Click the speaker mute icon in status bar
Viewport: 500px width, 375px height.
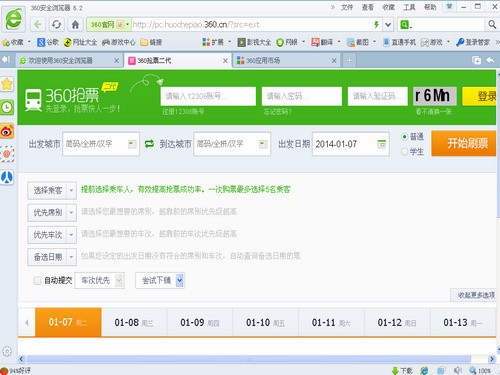coord(458,370)
